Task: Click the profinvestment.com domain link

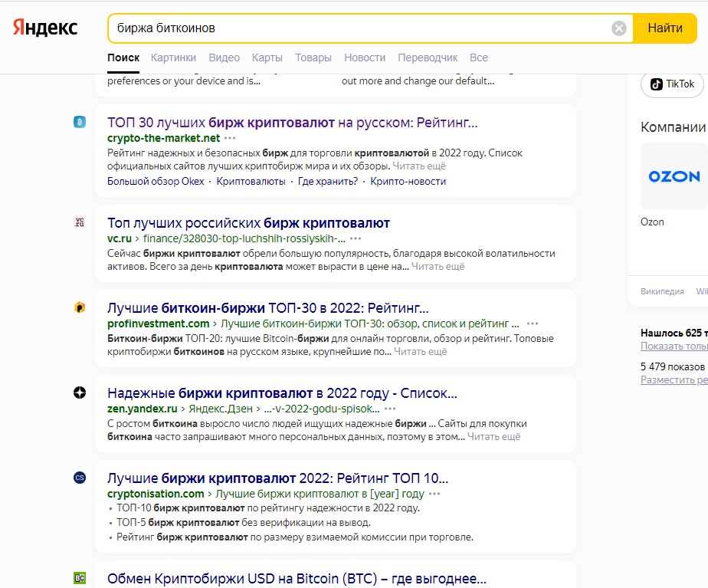Action: coord(158,324)
